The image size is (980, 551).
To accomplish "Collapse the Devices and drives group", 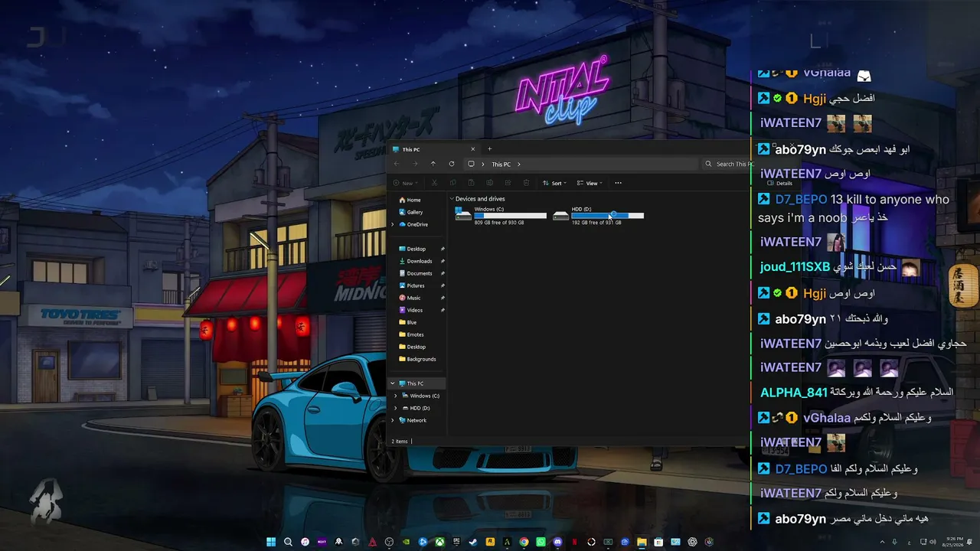I will (x=452, y=199).
